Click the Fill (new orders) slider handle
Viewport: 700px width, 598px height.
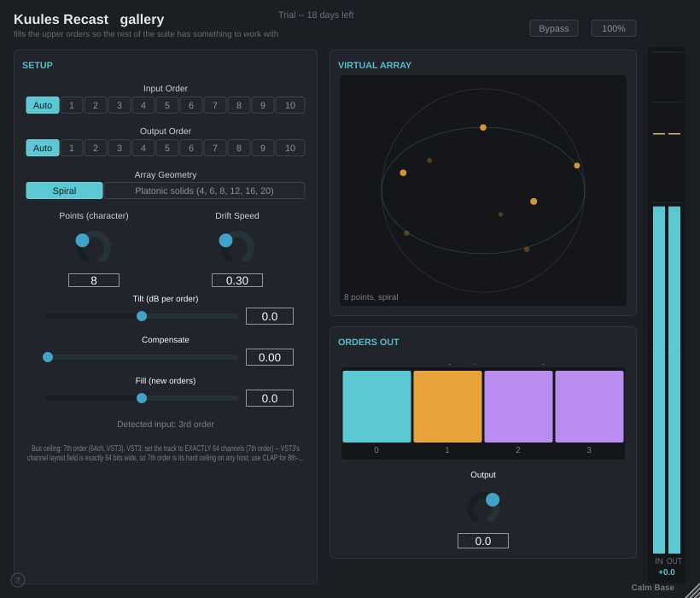pos(142,398)
